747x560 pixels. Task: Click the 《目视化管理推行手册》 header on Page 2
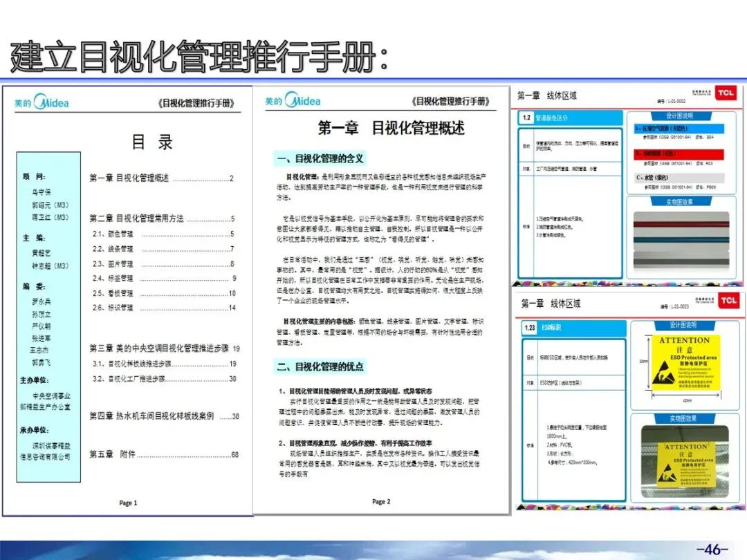tap(451, 101)
